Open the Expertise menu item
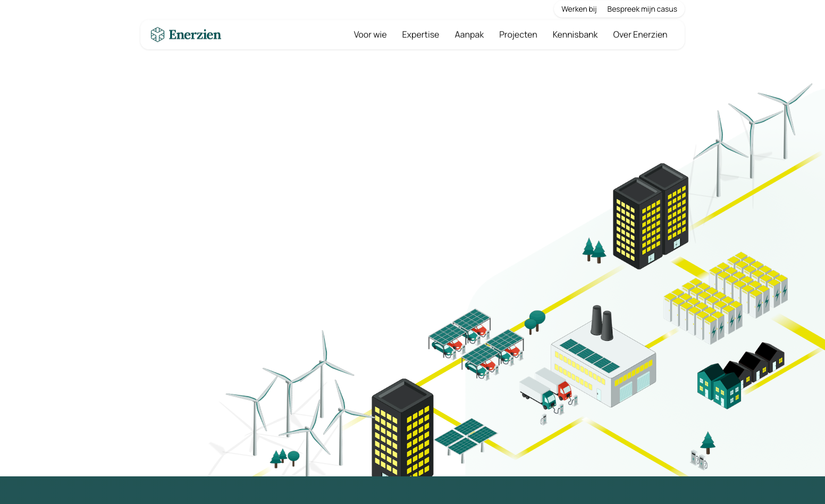The width and height of the screenshot is (825, 504). (420, 35)
